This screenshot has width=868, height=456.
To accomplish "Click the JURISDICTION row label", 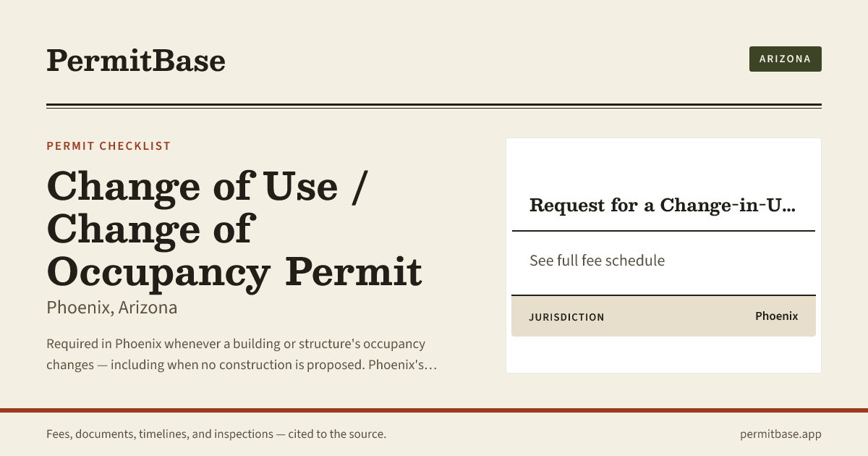I will [566, 317].
